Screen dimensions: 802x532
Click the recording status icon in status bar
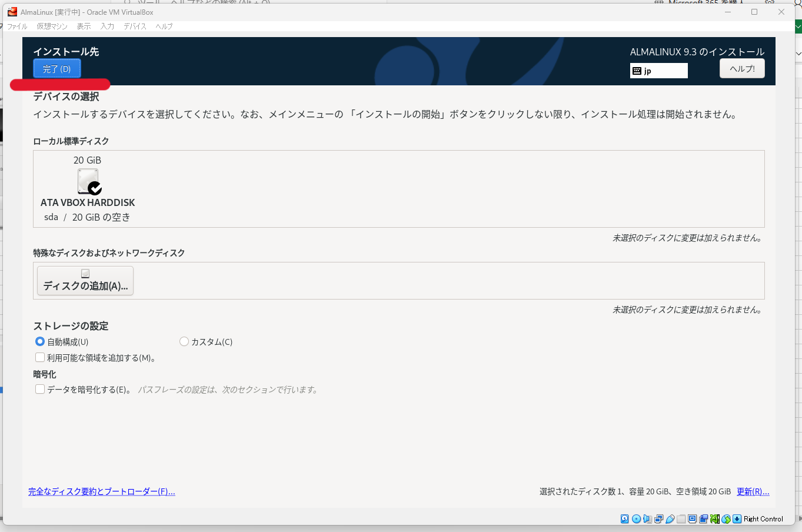(702, 518)
